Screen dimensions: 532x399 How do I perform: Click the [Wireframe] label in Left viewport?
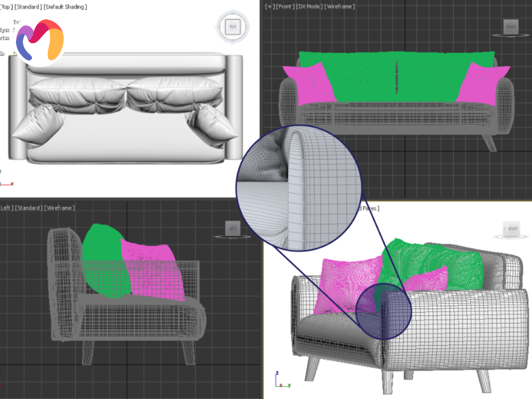point(59,208)
